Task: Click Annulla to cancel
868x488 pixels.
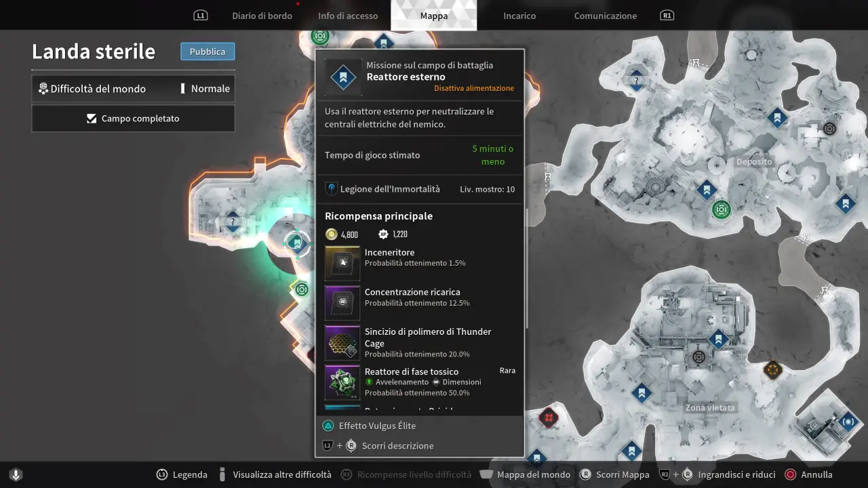Action: point(808,474)
